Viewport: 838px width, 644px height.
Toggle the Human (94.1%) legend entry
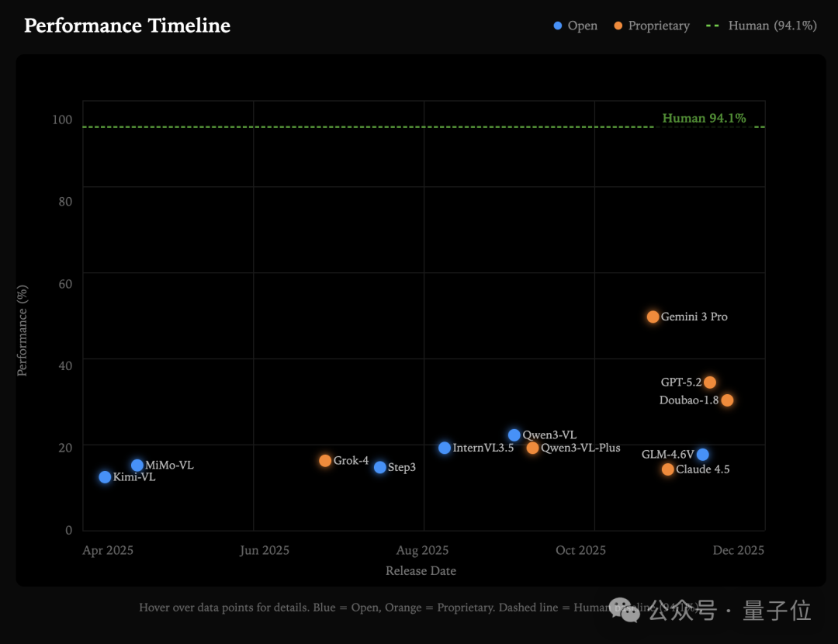pyautogui.click(x=761, y=26)
